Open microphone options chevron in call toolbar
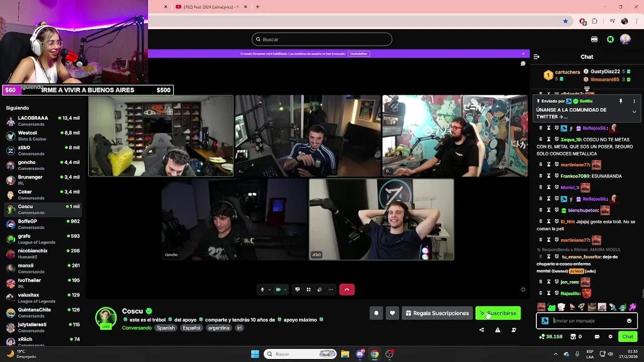 pos(269,290)
